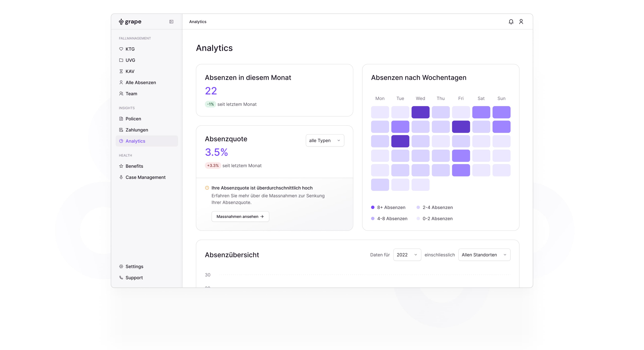Image resolution: width=644 pixels, height=350 pixels.
Task: Click the phone icon beside Support
Action: coord(121,278)
